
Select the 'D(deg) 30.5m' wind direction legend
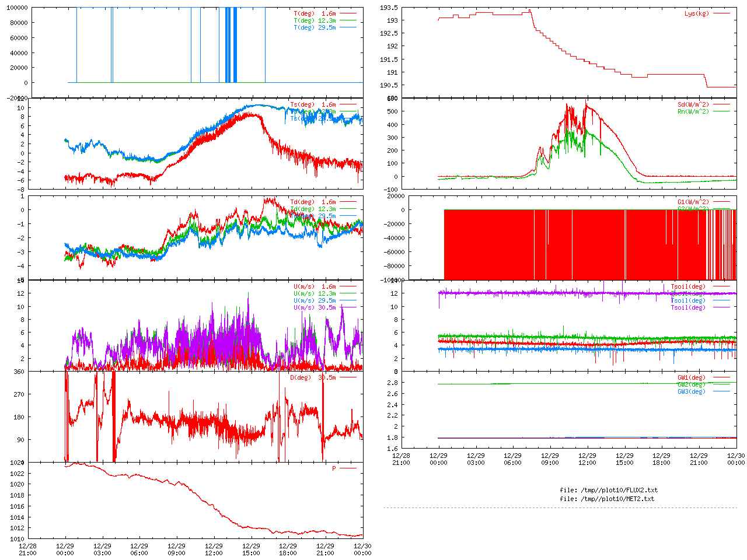tap(313, 377)
